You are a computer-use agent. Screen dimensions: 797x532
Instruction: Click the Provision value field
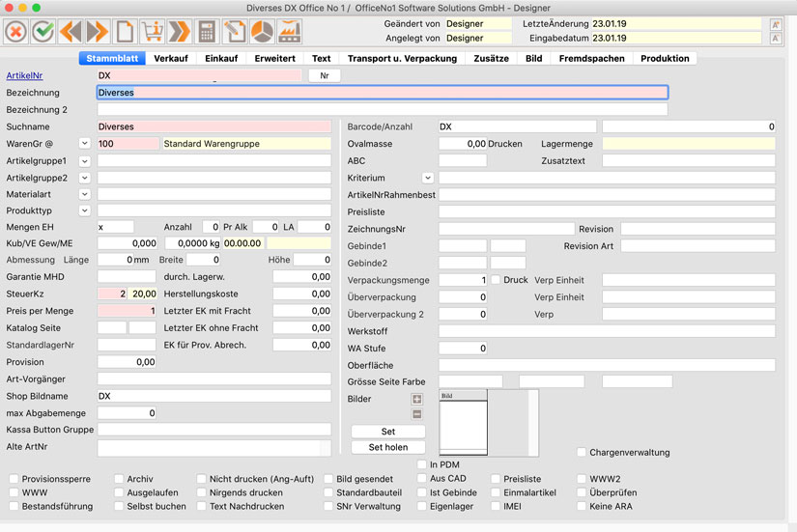[x=127, y=362]
